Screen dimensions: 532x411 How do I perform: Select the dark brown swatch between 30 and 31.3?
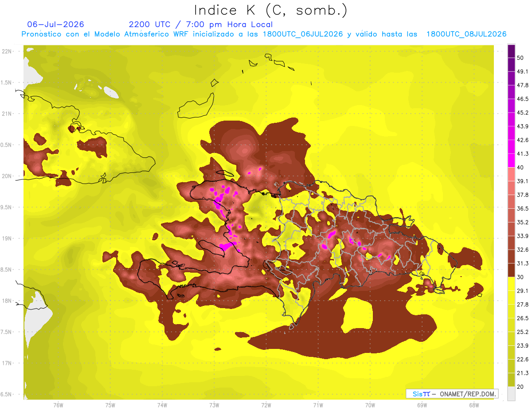click(511, 270)
